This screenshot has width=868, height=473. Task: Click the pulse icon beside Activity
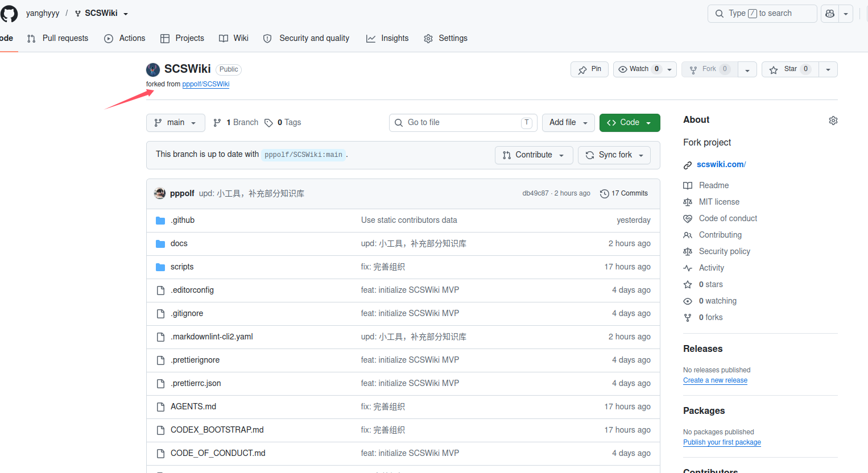tap(688, 268)
